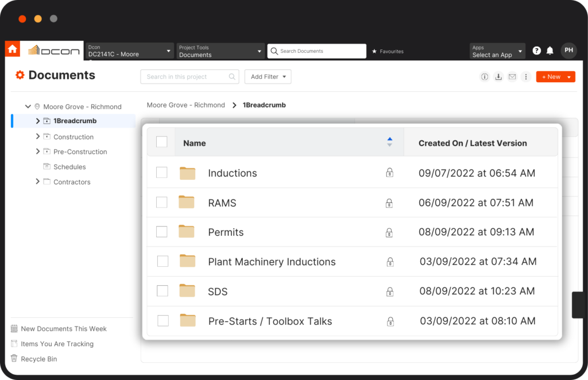Screen dimensions: 588x380
Task: Click Moore Grove - Richmond breadcrumb link
Action: 185,105
